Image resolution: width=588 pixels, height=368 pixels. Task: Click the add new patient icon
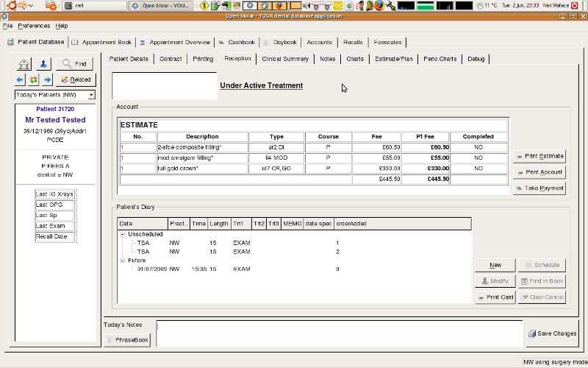pos(43,64)
